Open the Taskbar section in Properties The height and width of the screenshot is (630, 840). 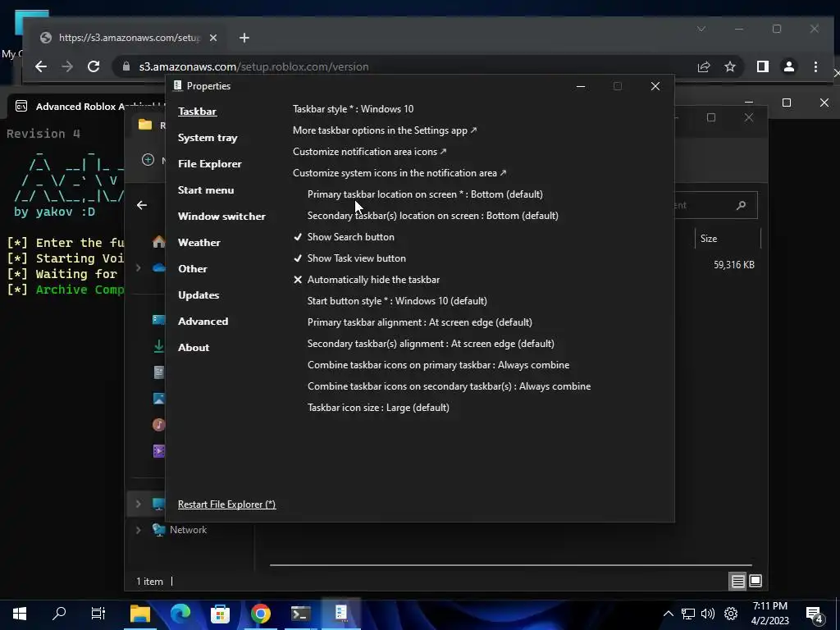point(197,112)
